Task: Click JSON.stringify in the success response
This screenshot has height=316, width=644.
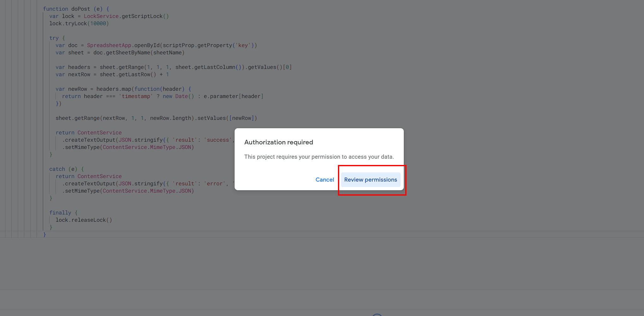Action: tap(143, 140)
